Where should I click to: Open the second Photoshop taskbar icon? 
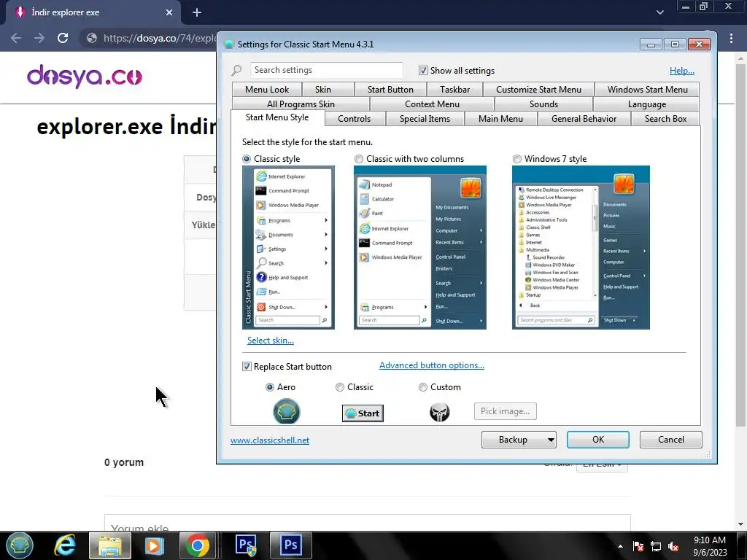[x=290, y=545]
